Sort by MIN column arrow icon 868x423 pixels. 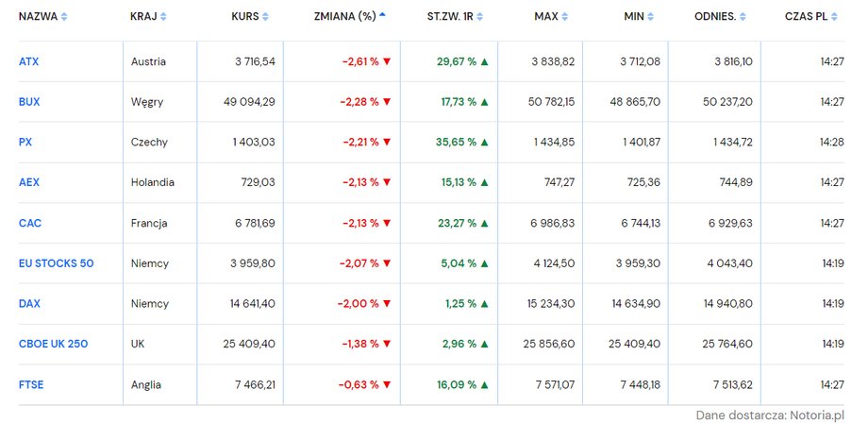pyautogui.click(x=650, y=17)
